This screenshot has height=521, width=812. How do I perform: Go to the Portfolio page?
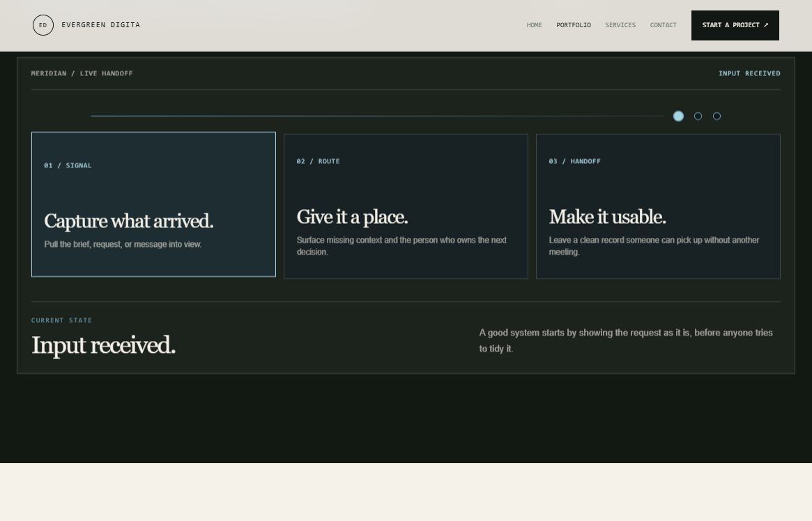573,25
